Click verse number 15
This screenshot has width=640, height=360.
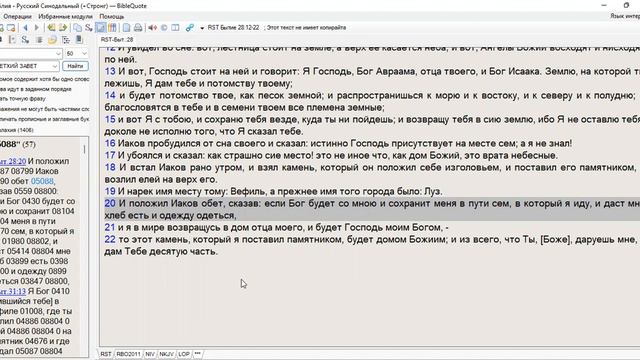110,120
